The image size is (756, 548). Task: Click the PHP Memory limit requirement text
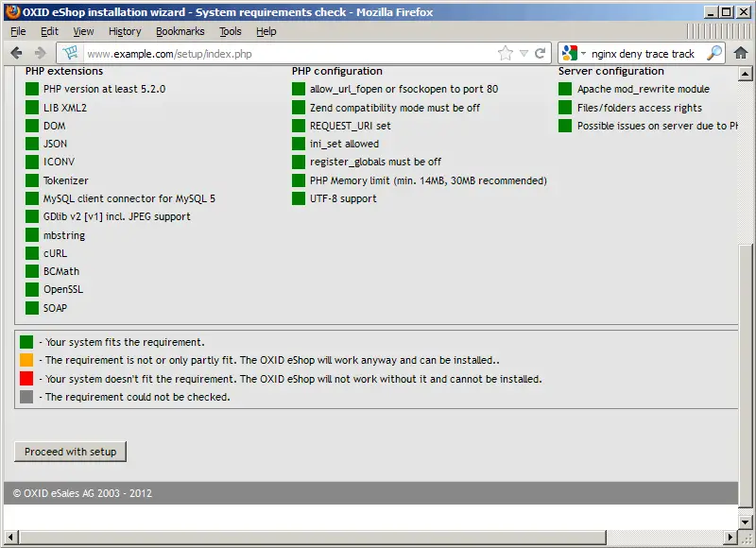(x=429, y=180)
